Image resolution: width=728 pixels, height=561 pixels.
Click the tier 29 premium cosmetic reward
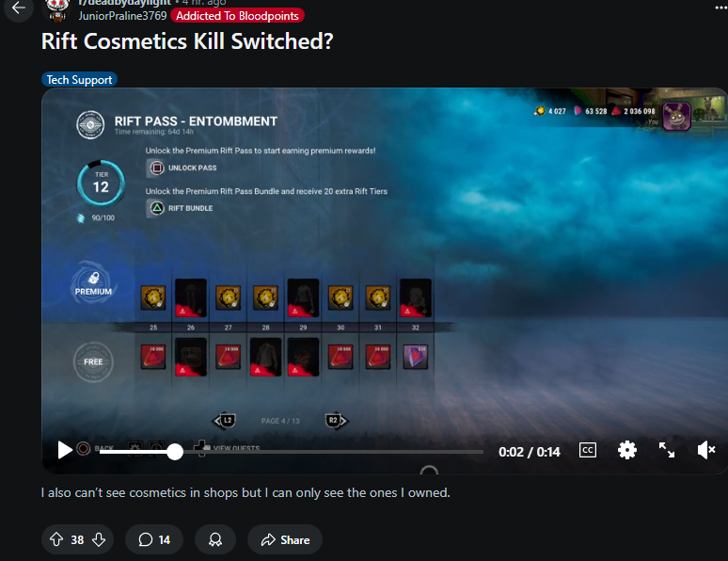(x=303, y=298)
